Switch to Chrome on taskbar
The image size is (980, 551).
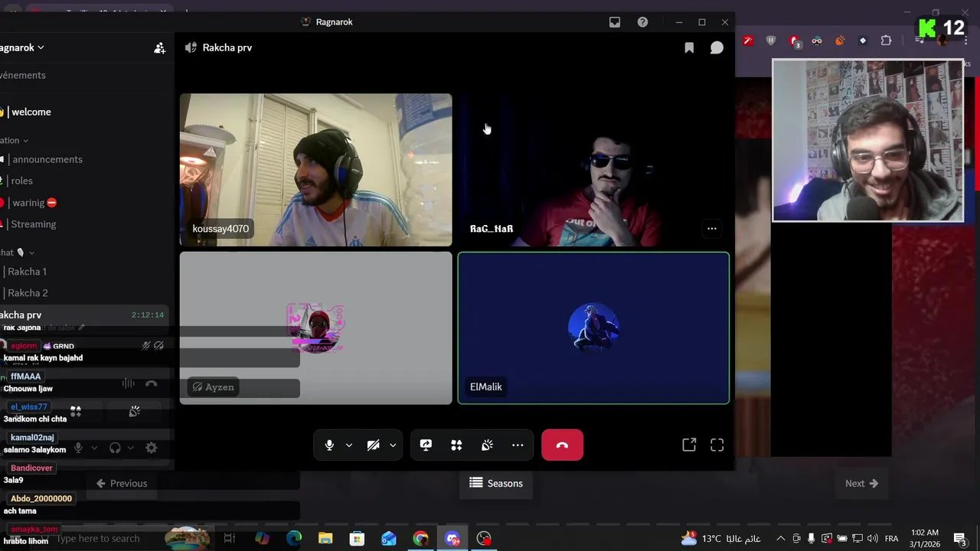pos(420,539)
